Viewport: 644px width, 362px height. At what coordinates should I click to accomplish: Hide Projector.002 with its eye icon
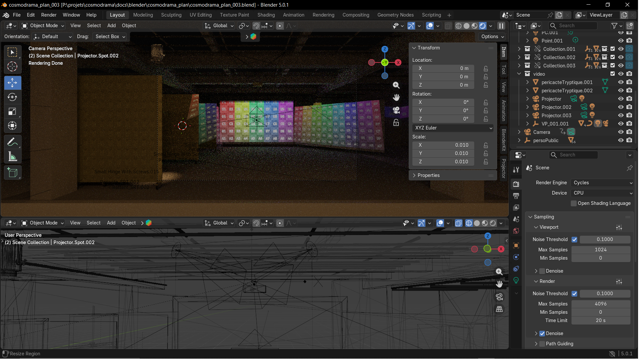tap(621, 107)
